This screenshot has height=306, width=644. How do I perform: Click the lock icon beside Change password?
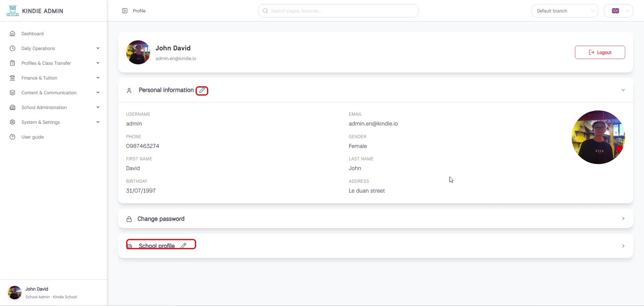(x=129, y=219)
